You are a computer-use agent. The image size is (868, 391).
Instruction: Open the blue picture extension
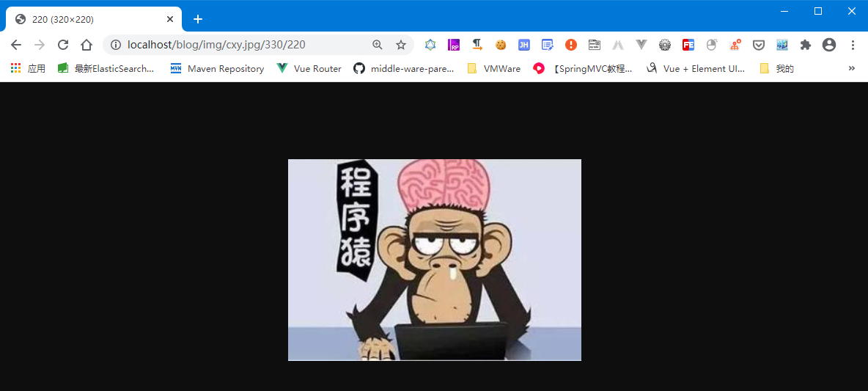[x=782, y=45]
